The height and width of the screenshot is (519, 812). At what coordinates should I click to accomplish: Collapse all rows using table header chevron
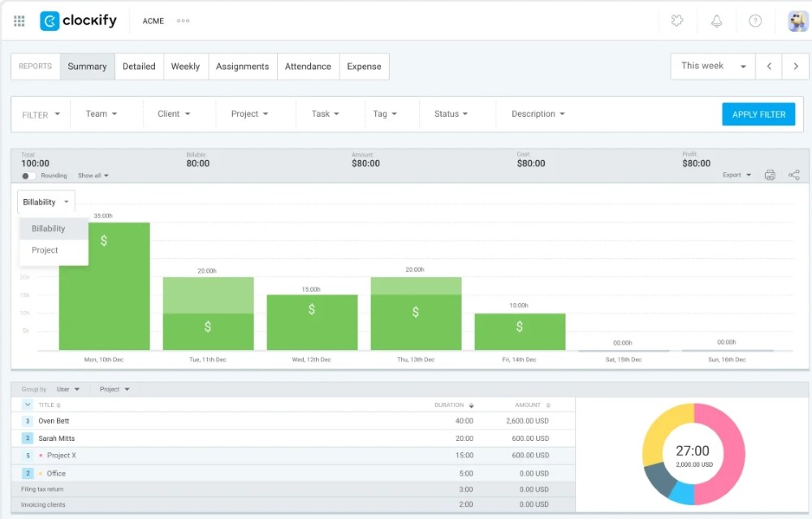[x=28, y=404]
